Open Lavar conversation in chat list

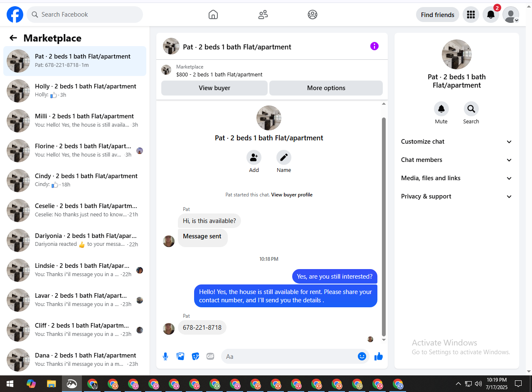(x=75, y=300)
